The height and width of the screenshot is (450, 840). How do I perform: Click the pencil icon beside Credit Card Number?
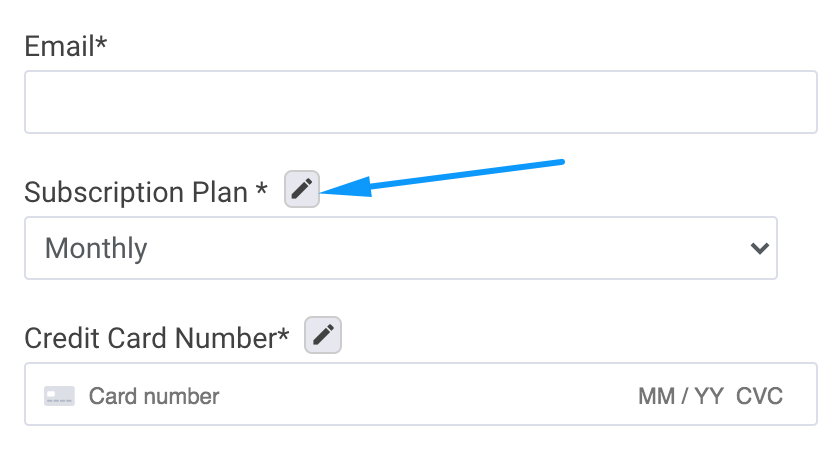322,335
